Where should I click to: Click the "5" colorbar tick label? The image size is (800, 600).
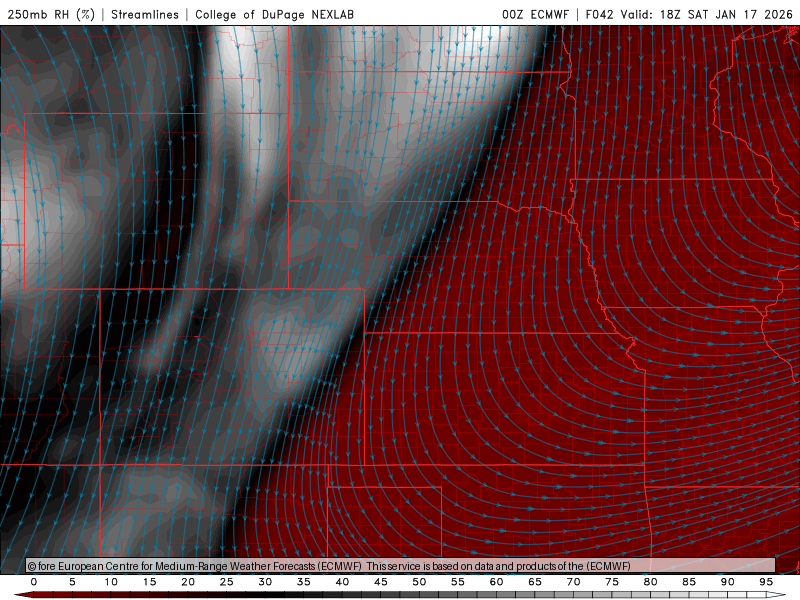point(72,582)
